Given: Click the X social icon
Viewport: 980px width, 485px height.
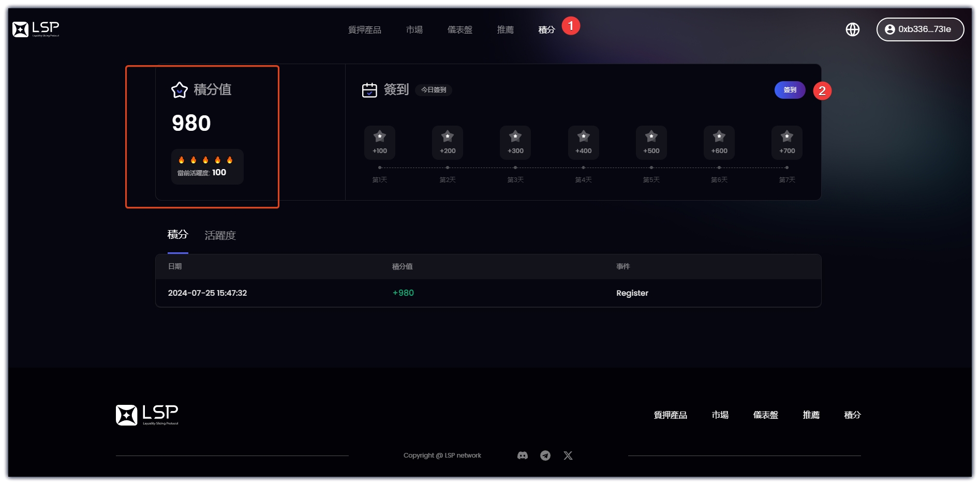Looking at the screenshot, I should tap(568, 456).
